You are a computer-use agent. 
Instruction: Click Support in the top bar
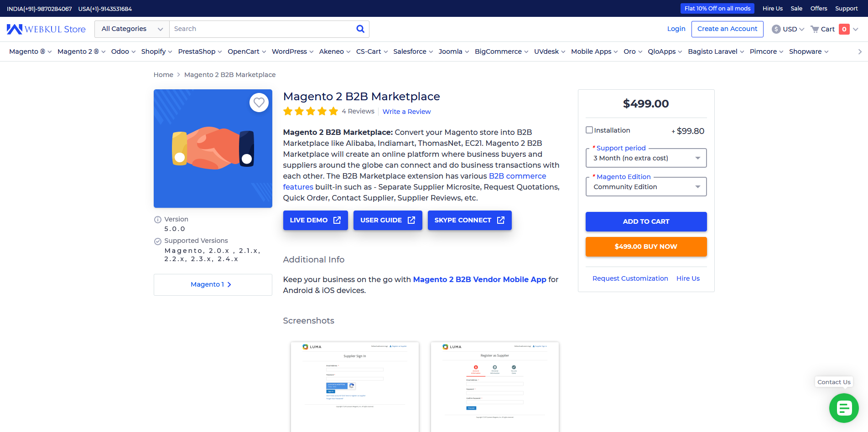pyautogui.click(x=846, y=8)
